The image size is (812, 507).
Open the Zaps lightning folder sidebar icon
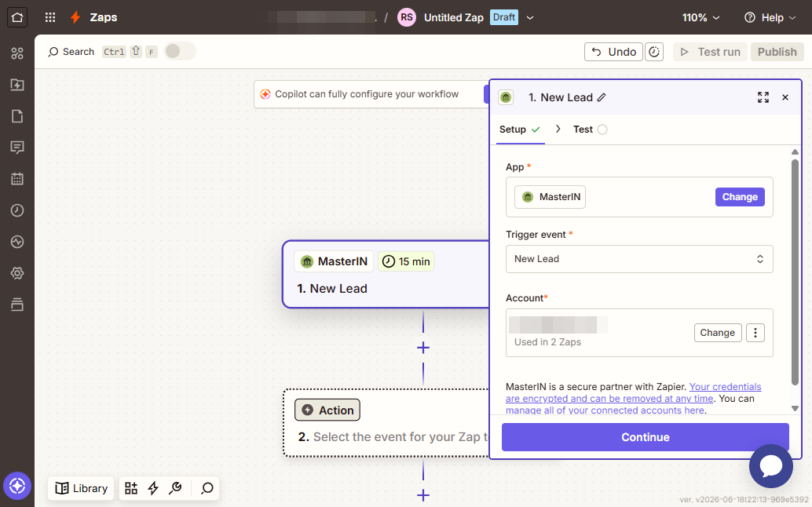pyautogui.click(x=17, y=85)
